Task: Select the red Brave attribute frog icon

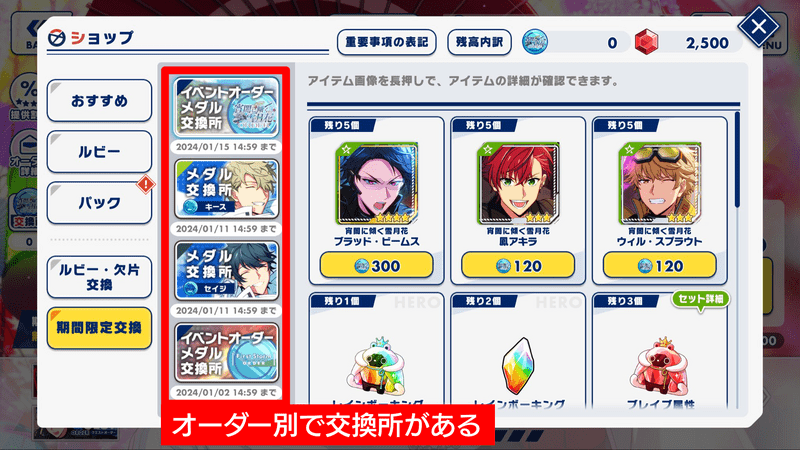Action: pyautogui.click(x=660, y=366)
